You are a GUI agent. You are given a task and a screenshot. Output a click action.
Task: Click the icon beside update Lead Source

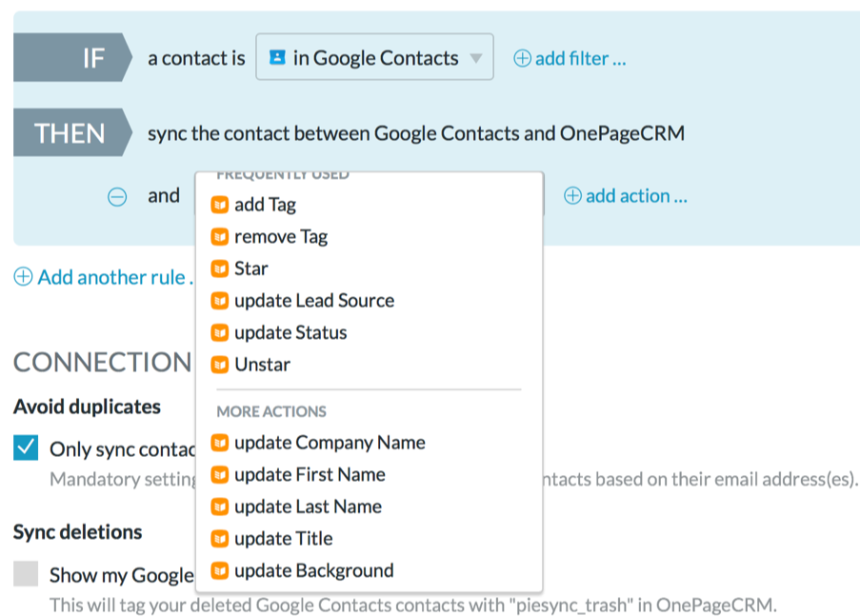click(x=220, y=301)
